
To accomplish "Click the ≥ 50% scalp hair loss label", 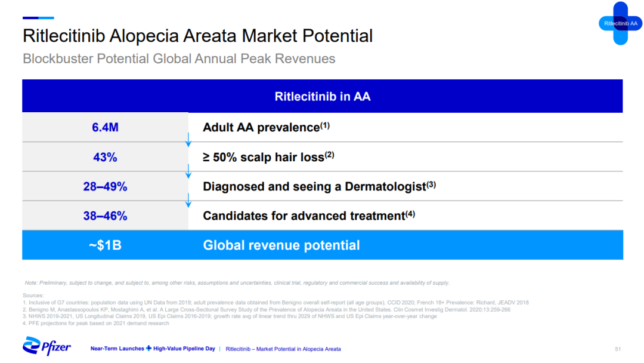I will pos(268,156).
